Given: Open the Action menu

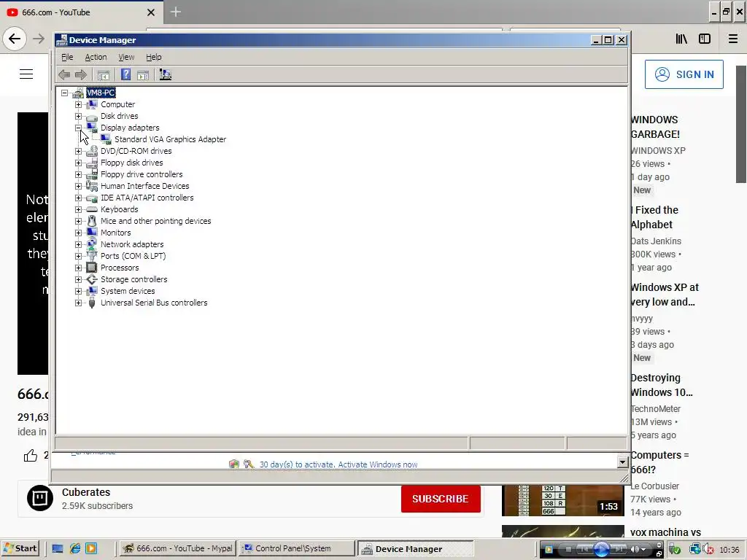Looking at the screenshot, I should [96, 57].
